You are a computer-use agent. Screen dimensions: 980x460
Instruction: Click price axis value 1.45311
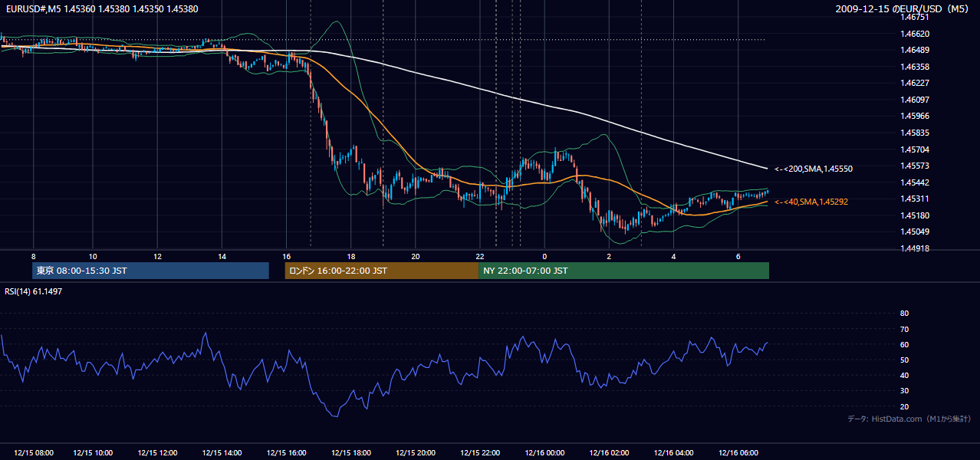[915, 199]
